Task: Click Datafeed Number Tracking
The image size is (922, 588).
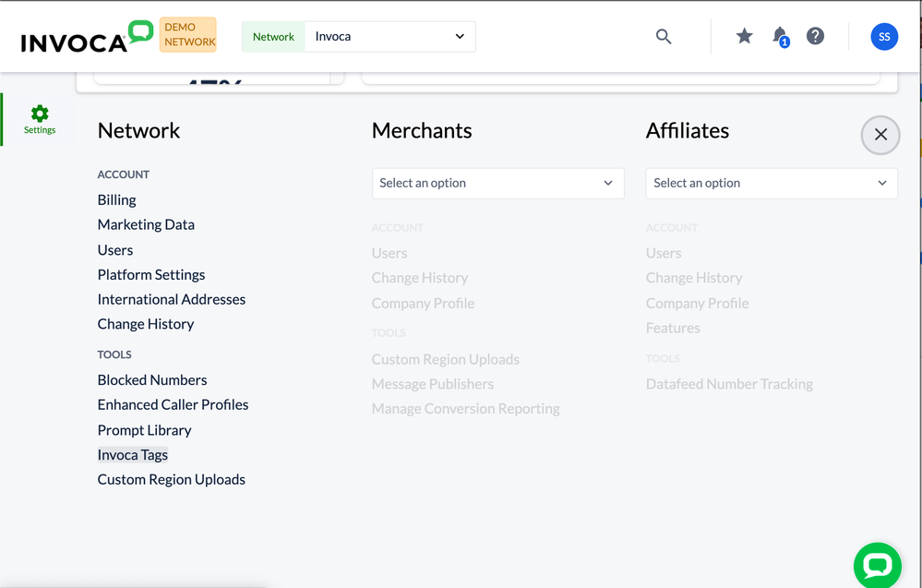Action: [729, 384]
